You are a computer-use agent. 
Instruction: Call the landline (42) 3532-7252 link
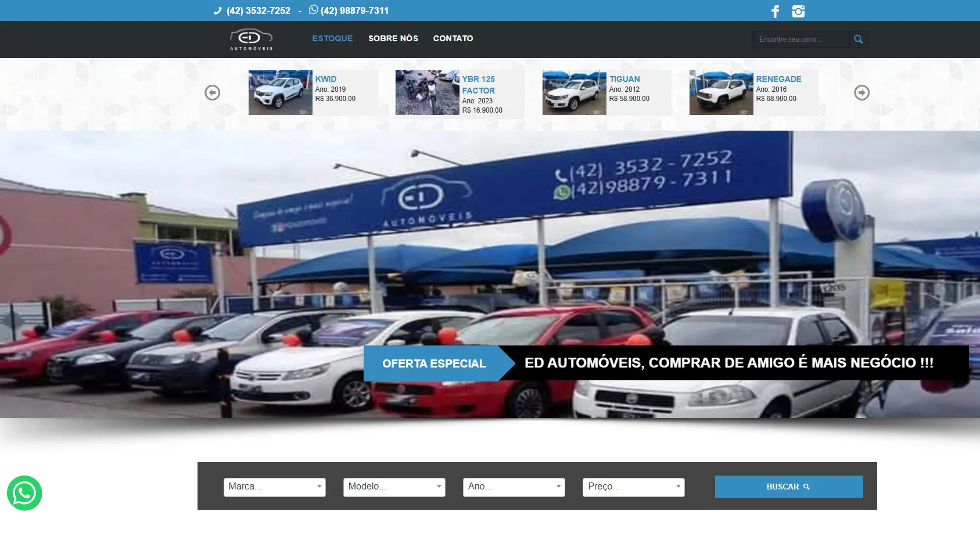[259, 11]
